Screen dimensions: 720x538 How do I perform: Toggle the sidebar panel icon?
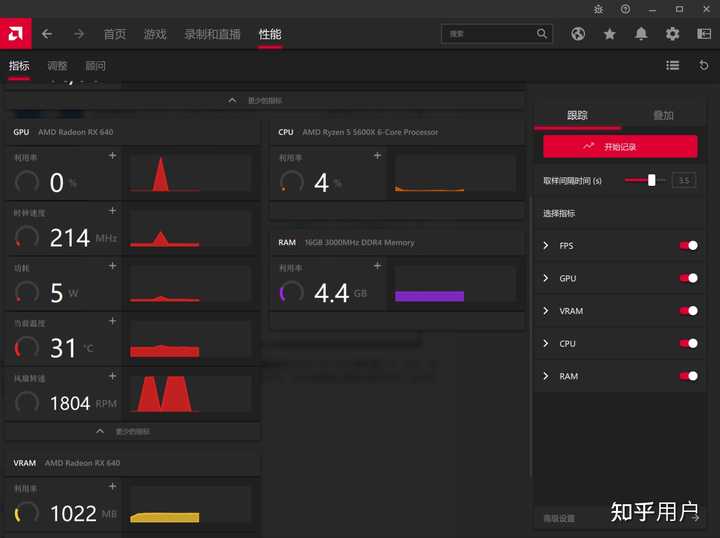(703, 34)
